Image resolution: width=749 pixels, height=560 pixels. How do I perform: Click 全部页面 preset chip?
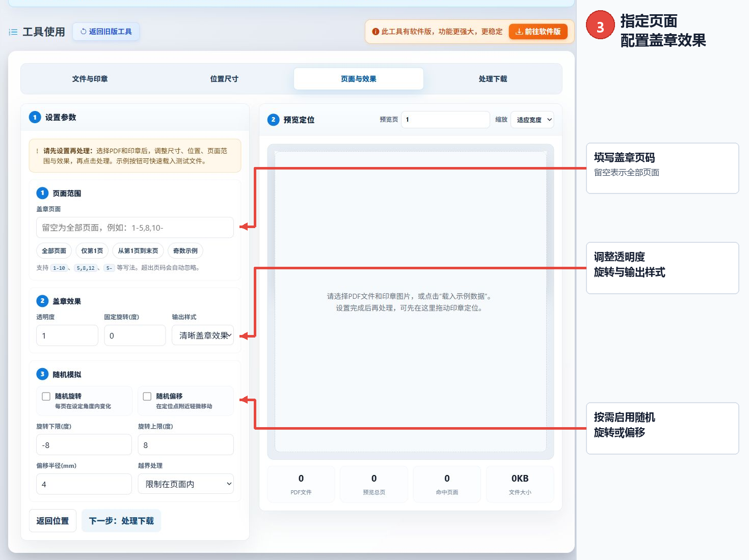[x=54, y=251]
